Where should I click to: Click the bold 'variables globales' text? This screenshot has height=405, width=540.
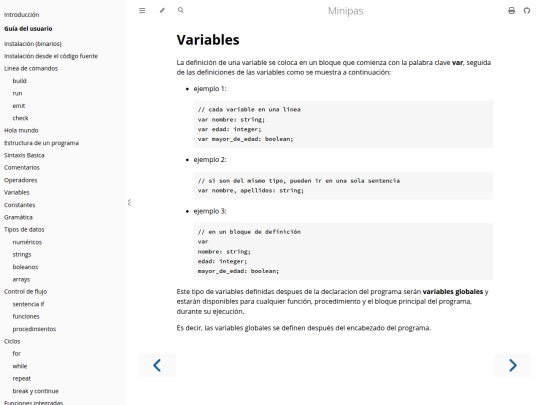coord(453,292)
